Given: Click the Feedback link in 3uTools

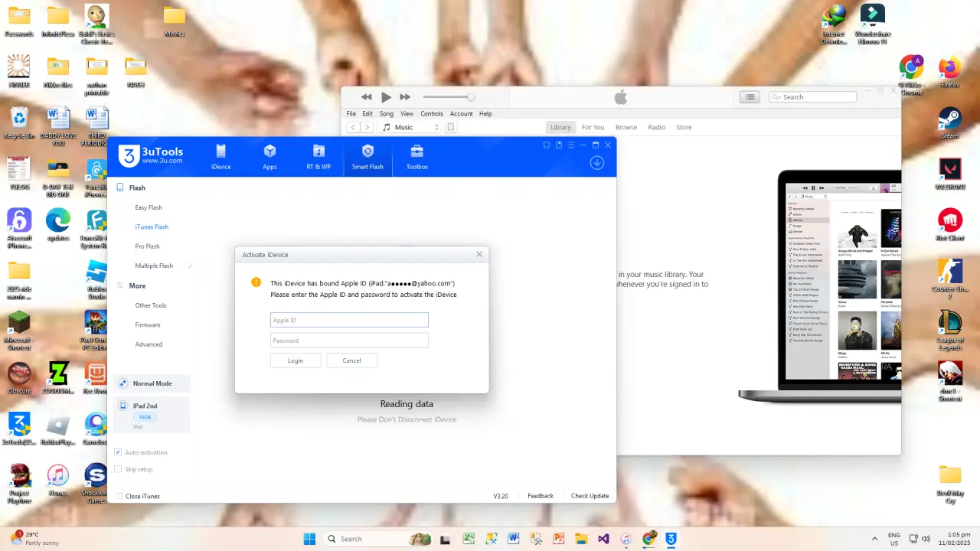Looking at the screenshot, I should coord(541,496).
